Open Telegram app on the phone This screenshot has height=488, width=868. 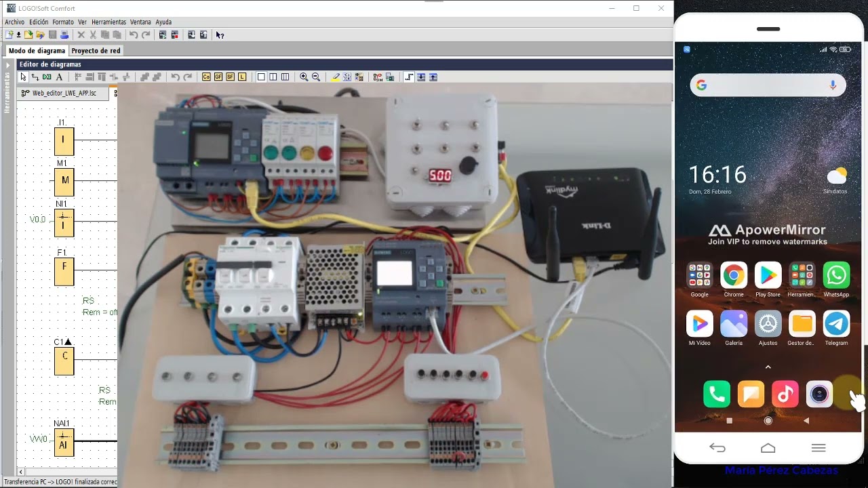coord(836,324)
